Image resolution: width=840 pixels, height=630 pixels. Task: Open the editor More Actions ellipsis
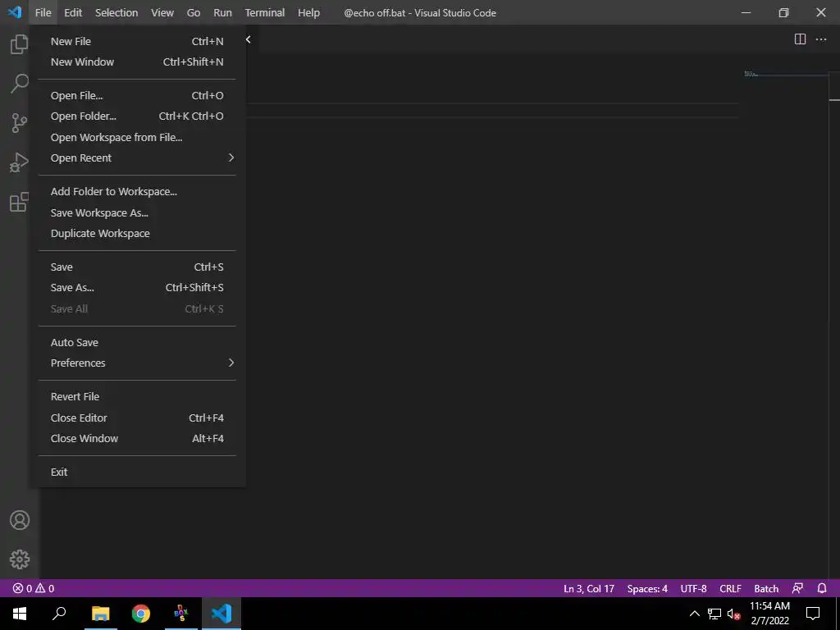[820, 39]
